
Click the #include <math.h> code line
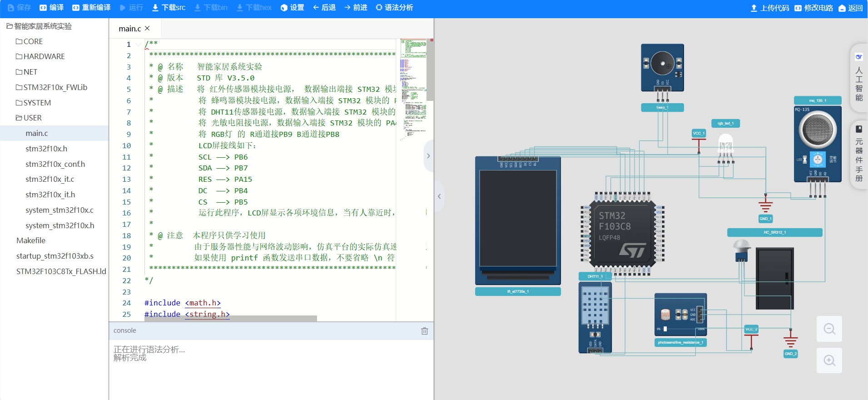tap(183, 303)
